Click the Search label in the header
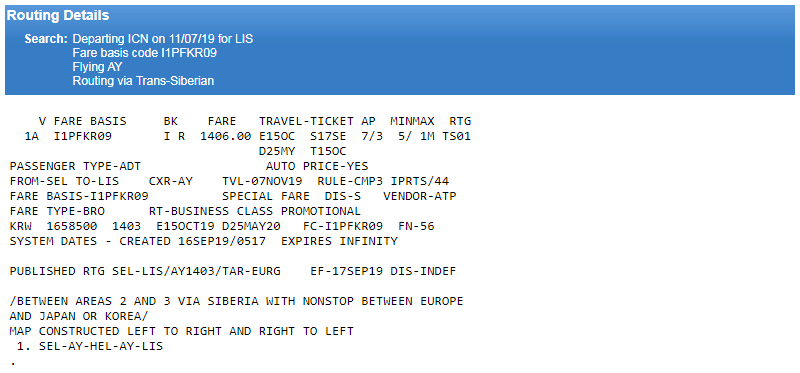 click(x=46, y=39)
